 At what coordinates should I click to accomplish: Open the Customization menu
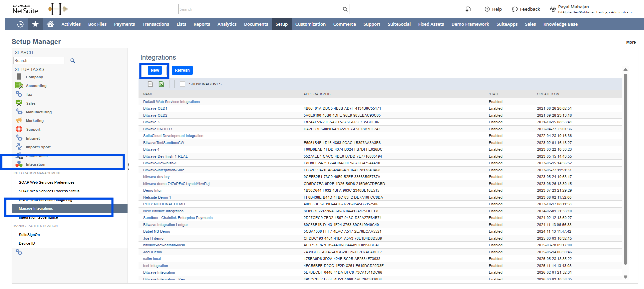[x=310, y=24]
